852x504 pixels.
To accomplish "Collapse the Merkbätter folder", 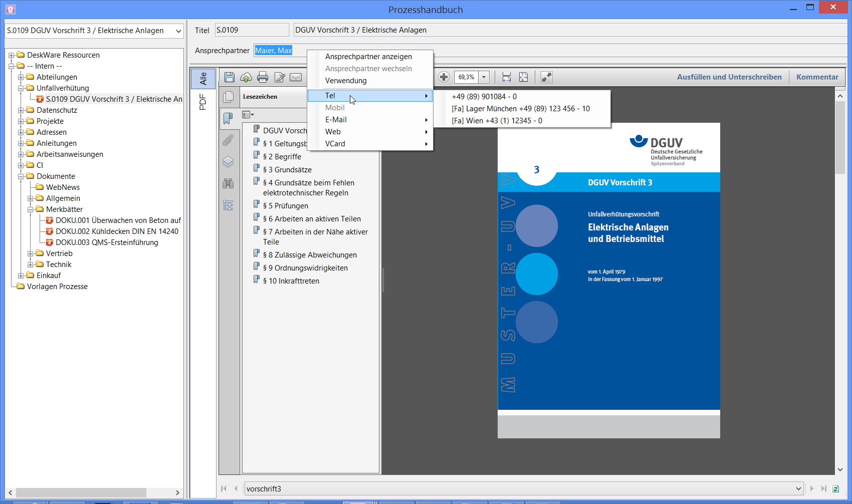I will 31,209.
